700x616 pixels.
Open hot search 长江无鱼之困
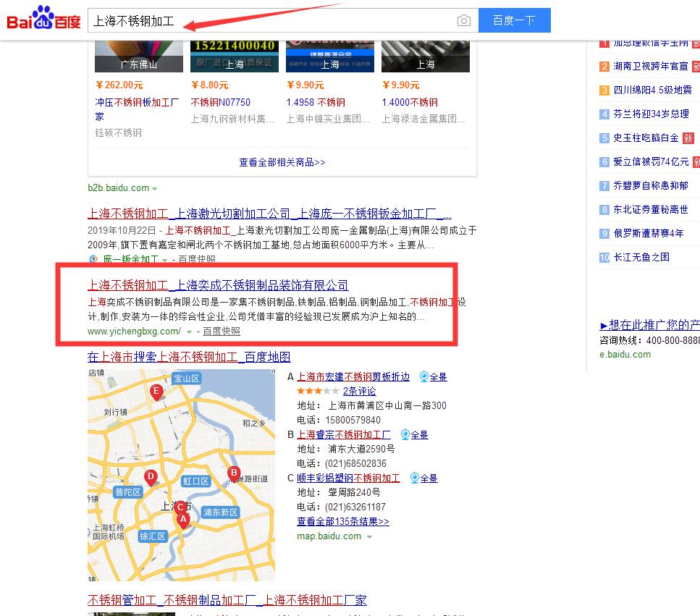point(641,257)
